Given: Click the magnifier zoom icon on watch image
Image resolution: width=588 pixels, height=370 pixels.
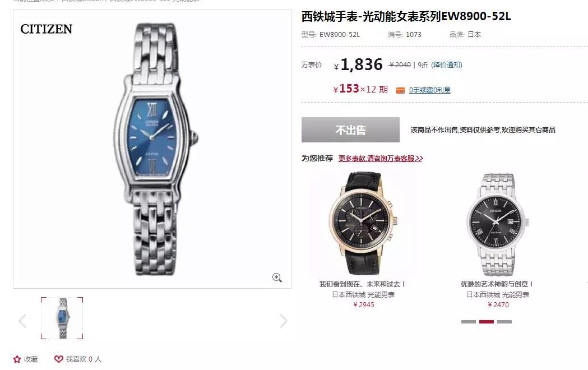Looking at the screenshot, I should (277, 277).
